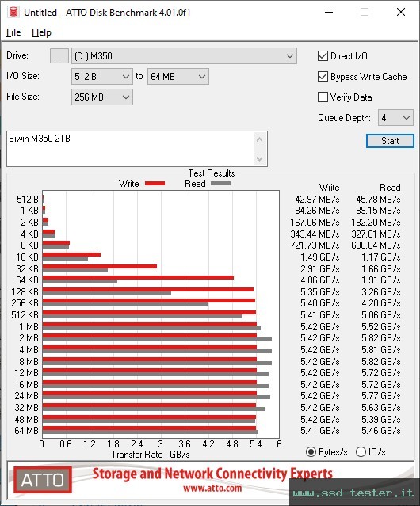Click the 8 KB write value 721.73 MB/s
Screen dimensions: 420x506
(315, 245)
